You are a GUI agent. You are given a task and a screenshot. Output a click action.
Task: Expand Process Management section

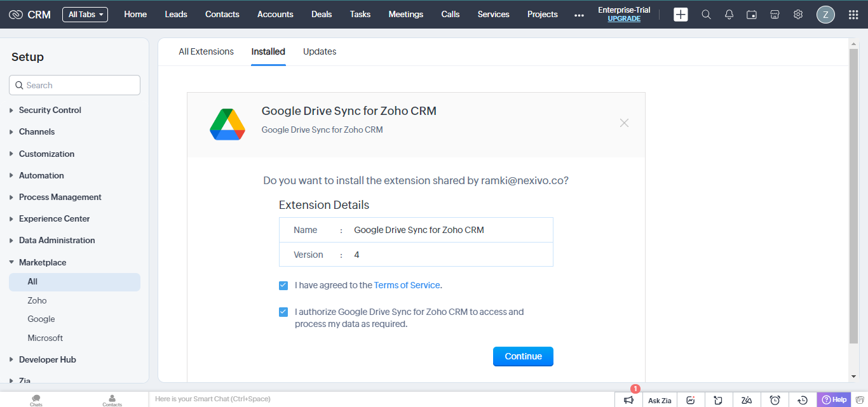(60, 197)
